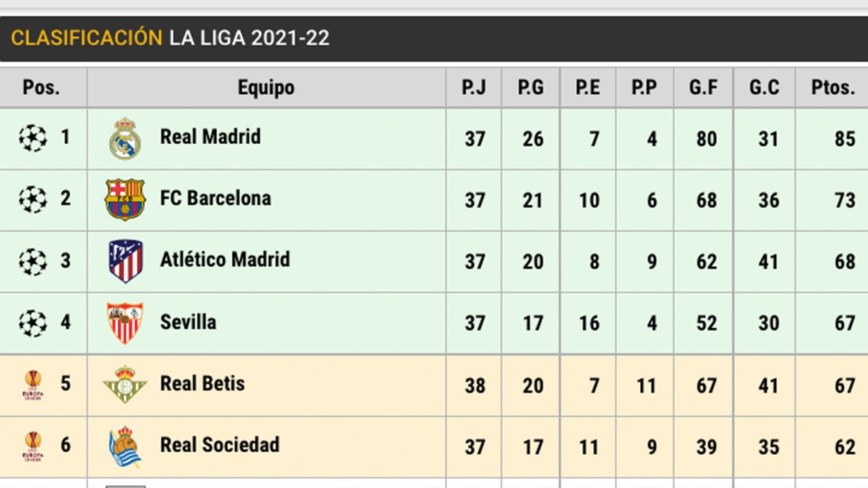
Task: Sort by the Ptos. column header
Action: 833,87
